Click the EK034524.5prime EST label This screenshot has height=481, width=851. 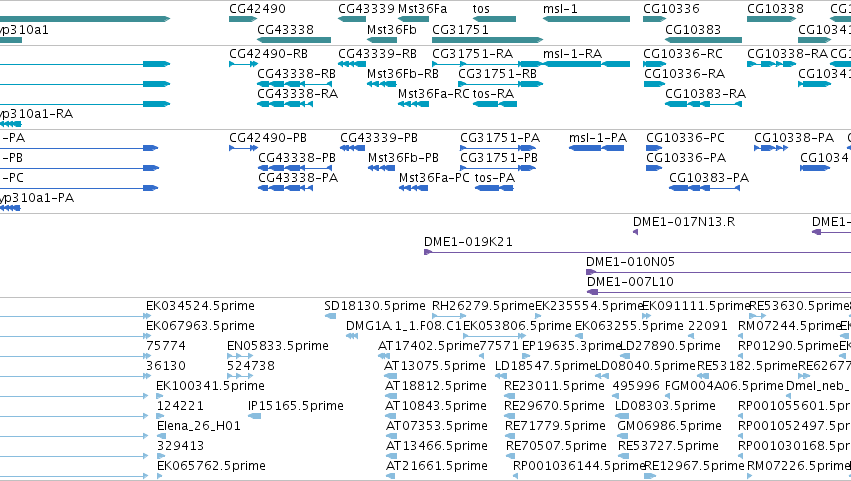click(x=200, y=306)
